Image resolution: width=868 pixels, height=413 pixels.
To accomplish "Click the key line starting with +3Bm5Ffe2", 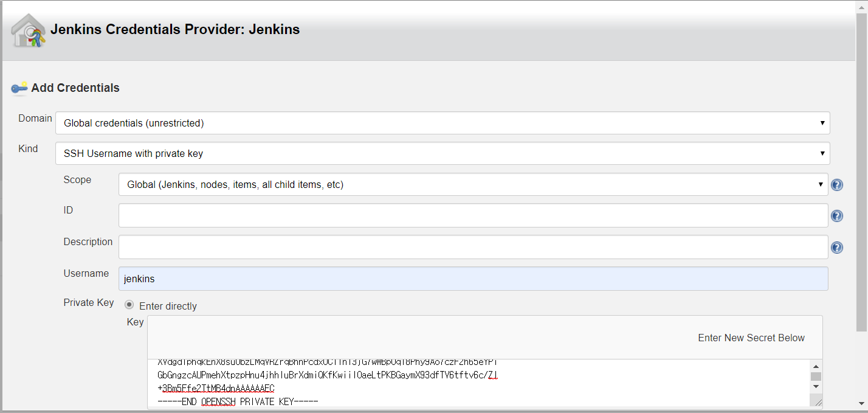I will (x=216, y=388).
